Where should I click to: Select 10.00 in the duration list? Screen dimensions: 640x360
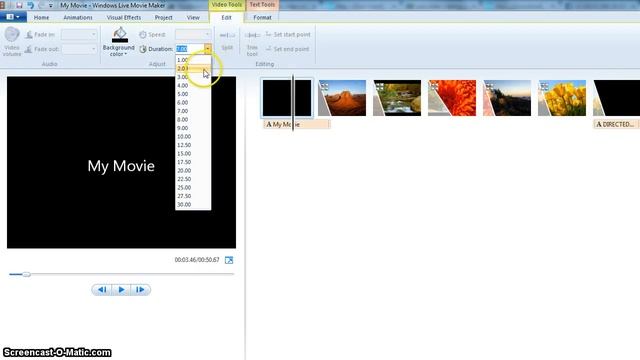tap(193, 137)
